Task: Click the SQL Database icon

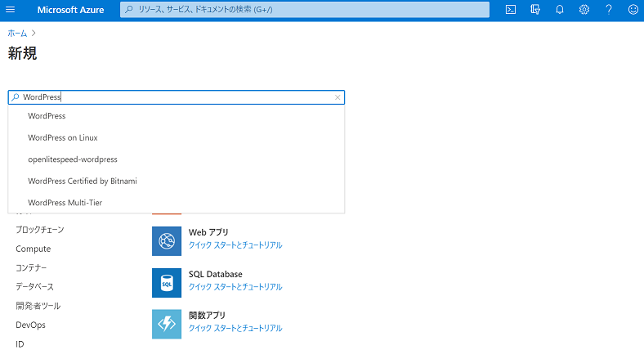Action: pos(167,283)
